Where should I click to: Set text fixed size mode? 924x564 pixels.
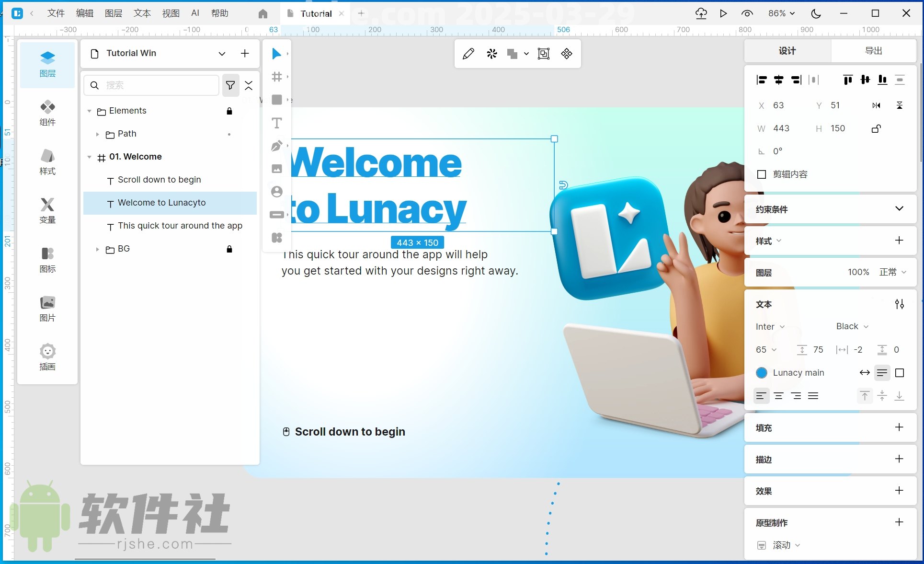pyautogui.click(x=900, y=373)
